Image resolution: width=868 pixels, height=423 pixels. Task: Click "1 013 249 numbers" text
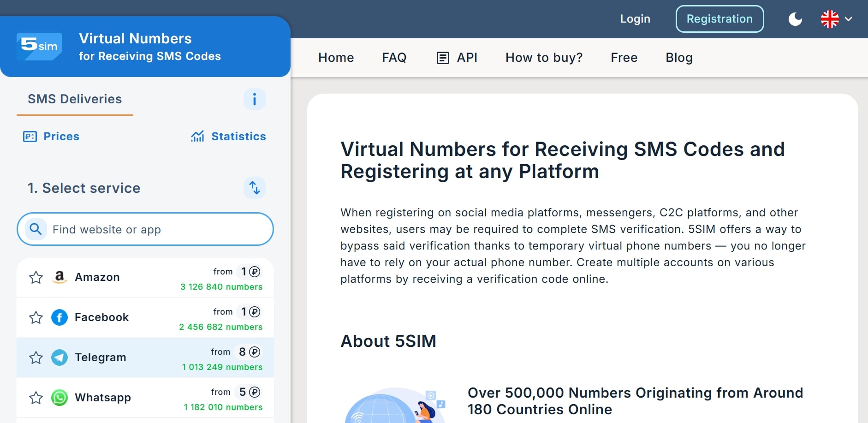(x=222, y=367)
